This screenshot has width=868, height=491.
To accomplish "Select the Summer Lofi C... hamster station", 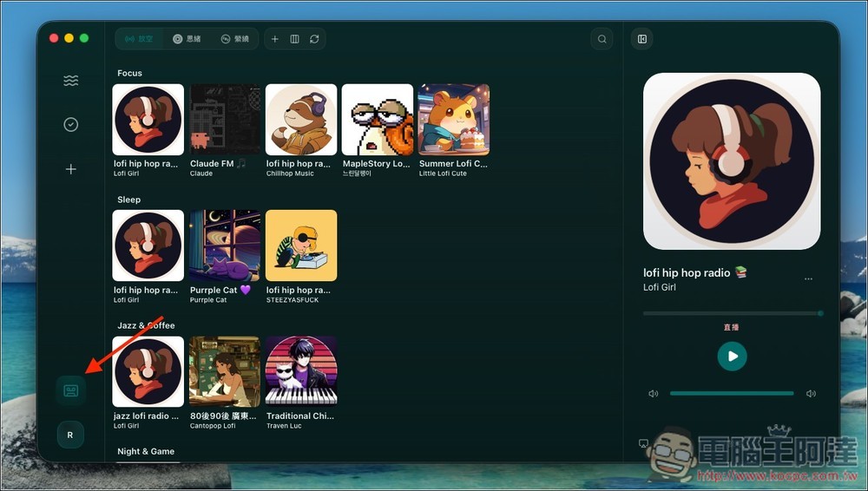I will (x=454, y=120).
